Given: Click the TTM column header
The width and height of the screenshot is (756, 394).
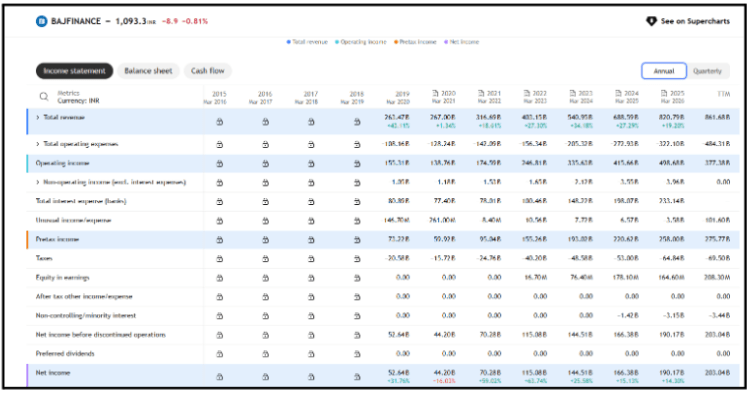Looking at the screenshot, I should coord(724,94).
